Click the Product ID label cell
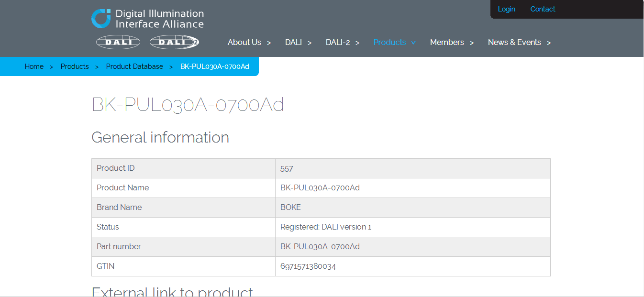Image resolution: width=644 pixels, height=297 pixels. coord(183,168)
